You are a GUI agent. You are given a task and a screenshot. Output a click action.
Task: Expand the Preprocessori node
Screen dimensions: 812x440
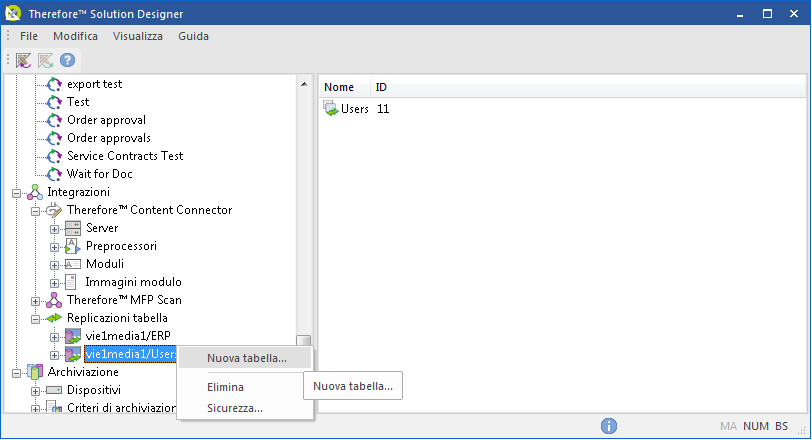[x=54, y=247]
